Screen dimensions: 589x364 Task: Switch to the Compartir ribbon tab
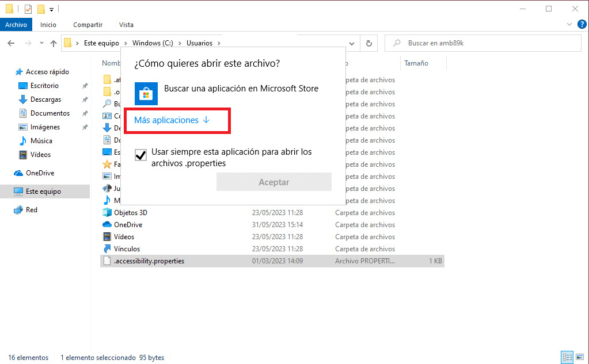[88, 25]
